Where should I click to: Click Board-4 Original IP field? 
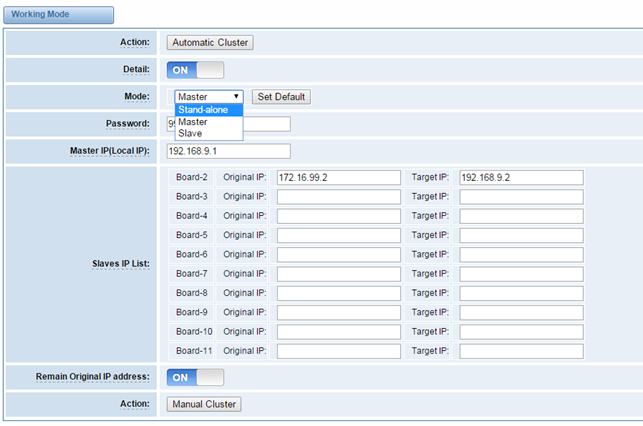tap(339, 216)
